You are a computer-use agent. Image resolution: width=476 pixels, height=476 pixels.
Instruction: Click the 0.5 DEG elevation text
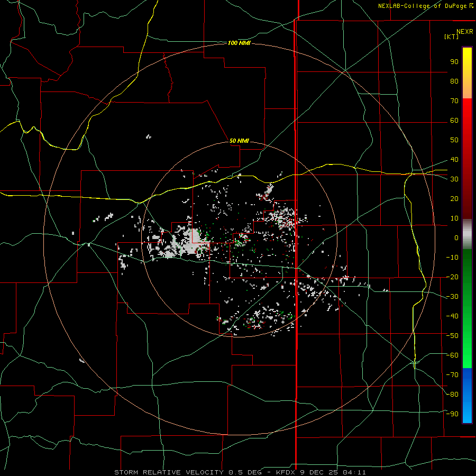(x=245, y=472)
